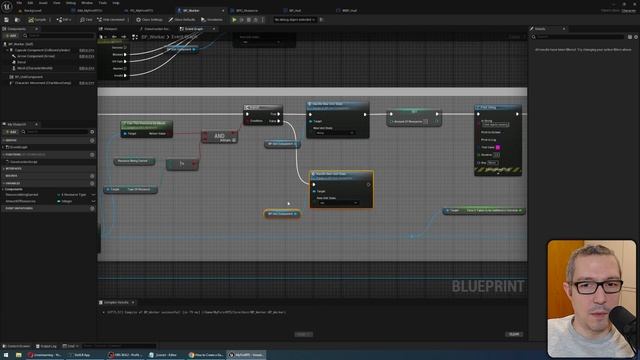The image size is (640, 360).
Task: Click graph navigate forward arrow
Action: pyautogui.click(x=124, y=37)
